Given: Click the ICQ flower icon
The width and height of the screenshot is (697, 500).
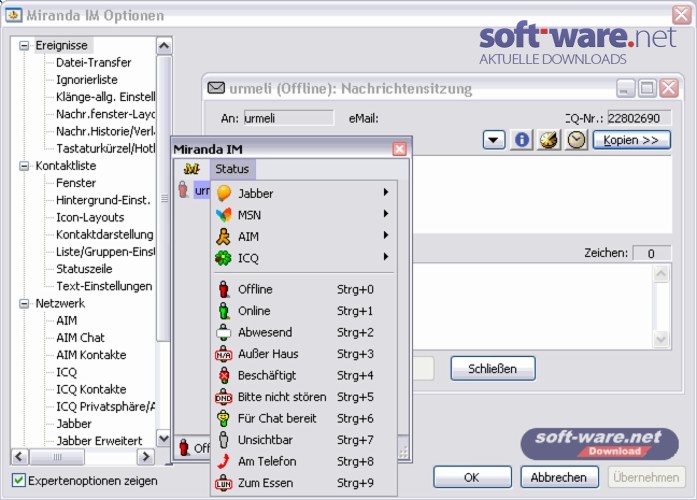Looking at the screenshot, I should 223,258.
